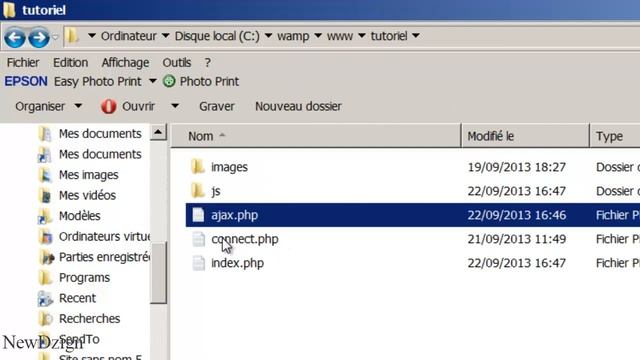Sort by the Nom column header
Screen dimensions: 640x360
tap(316, 136)
